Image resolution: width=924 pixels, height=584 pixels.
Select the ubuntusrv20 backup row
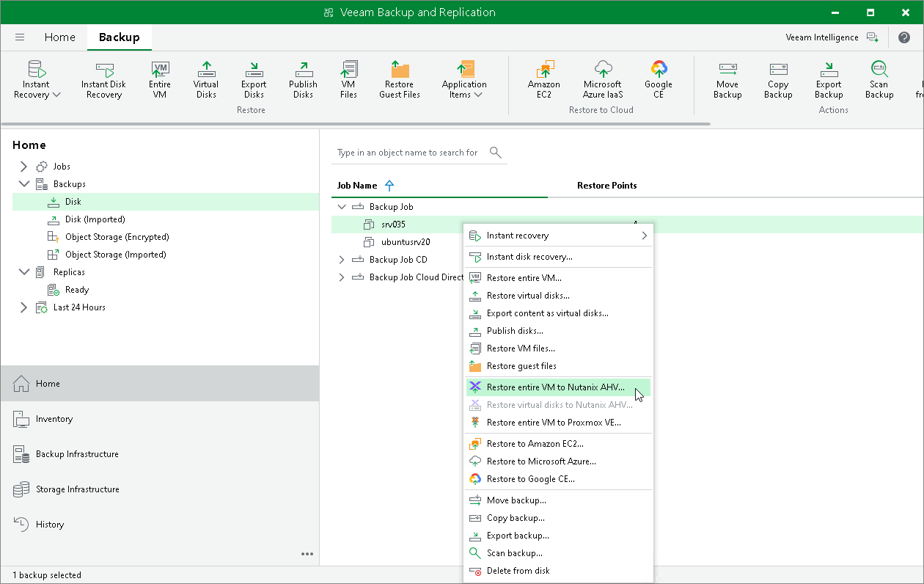click(x=397, y=242)
